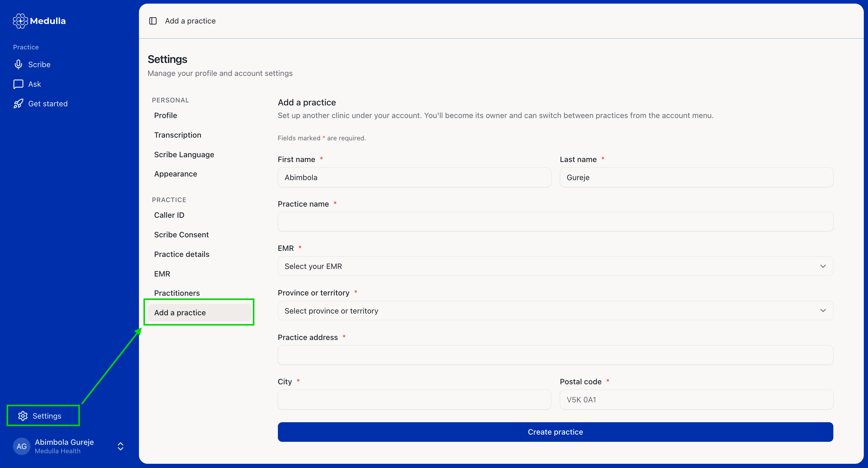The height and width of the screenshot is (468, 868).
Task: Click Settings text in the sidebar
Action: tap(47, 416)
